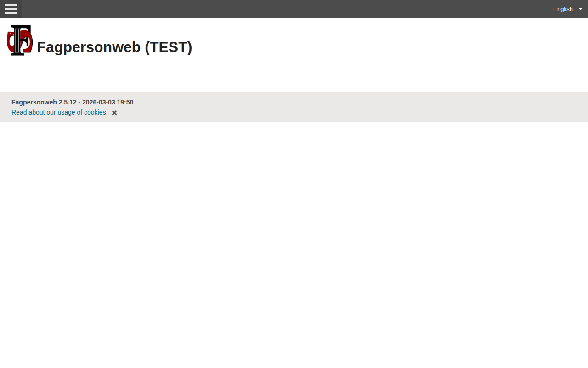The height and width of the screenshot is (368, 588).
Task: Click the grey status banner area
Action: pyautogui.click(x=294, y=107)
